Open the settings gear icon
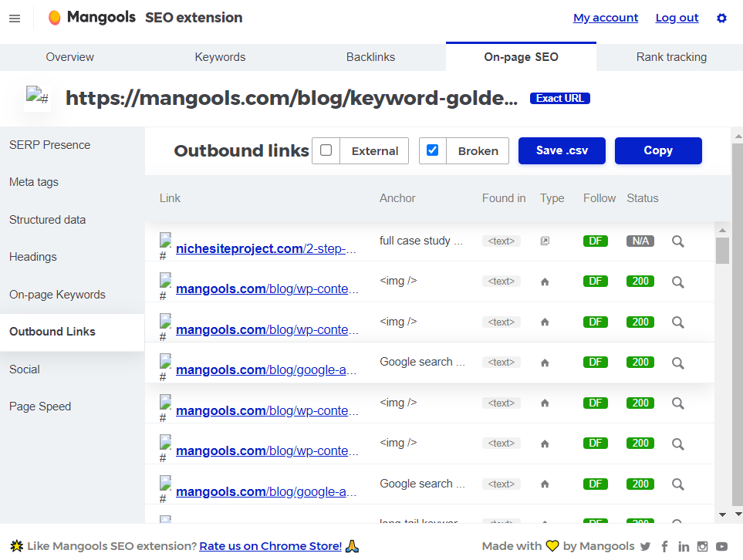 [721, 18]
